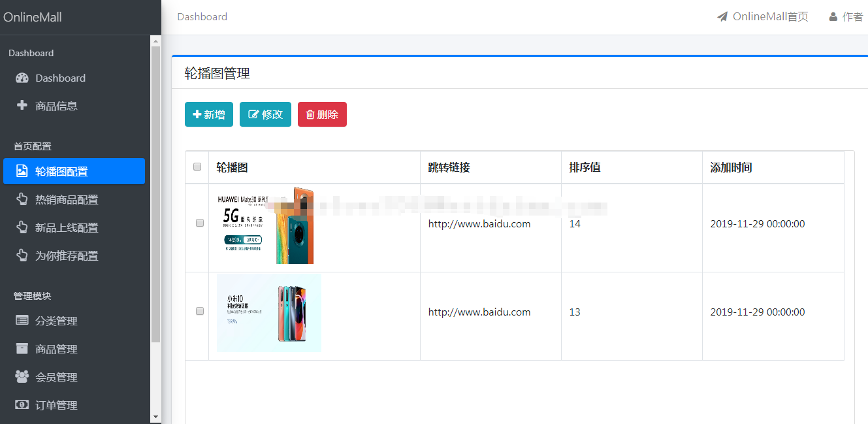Click the users icon beside 会员管理

[x=22, y=377]
